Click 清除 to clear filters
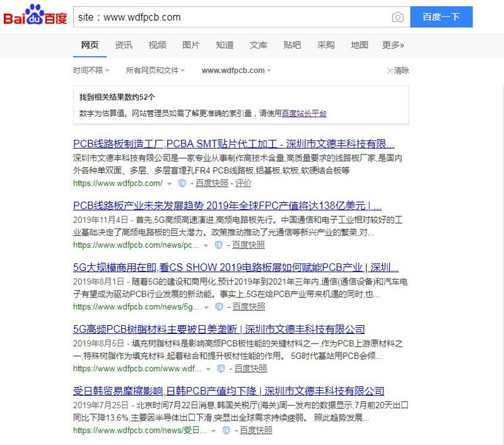504x445 pixels. (398, 71)
